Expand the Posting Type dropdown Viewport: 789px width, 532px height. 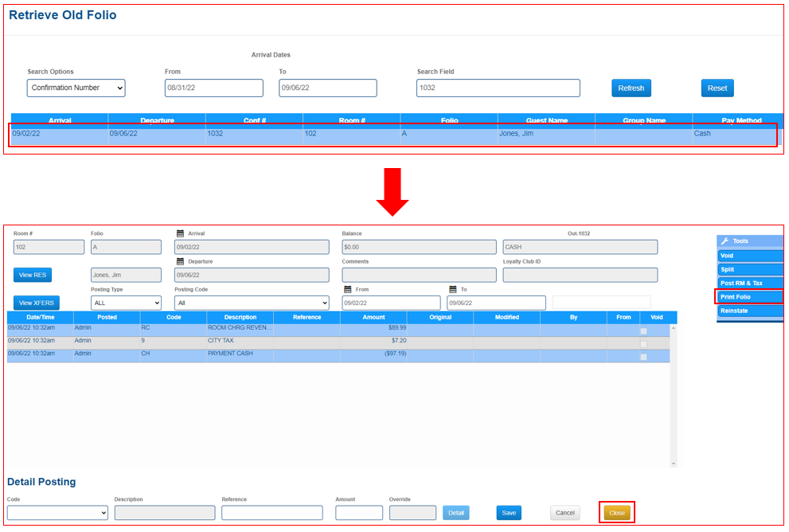coord(126,303)
